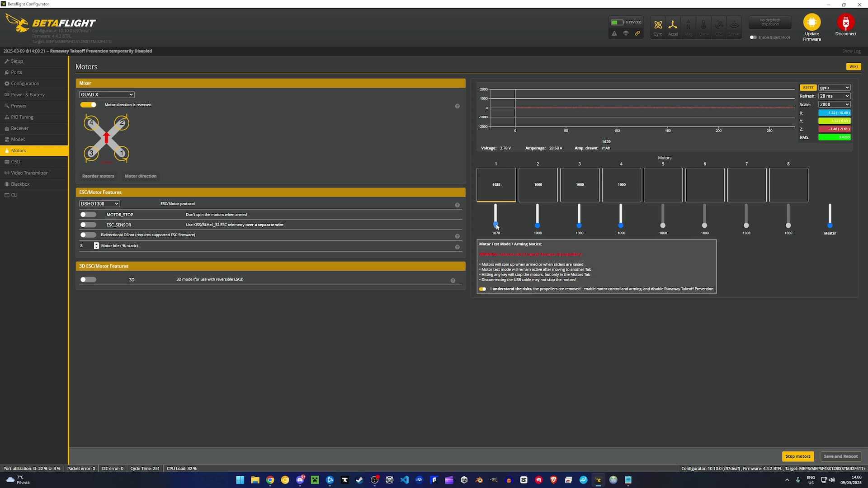The image size is (868, 488).
Task: Open the gyro graph source dropdown
Action: coord(834,88)
